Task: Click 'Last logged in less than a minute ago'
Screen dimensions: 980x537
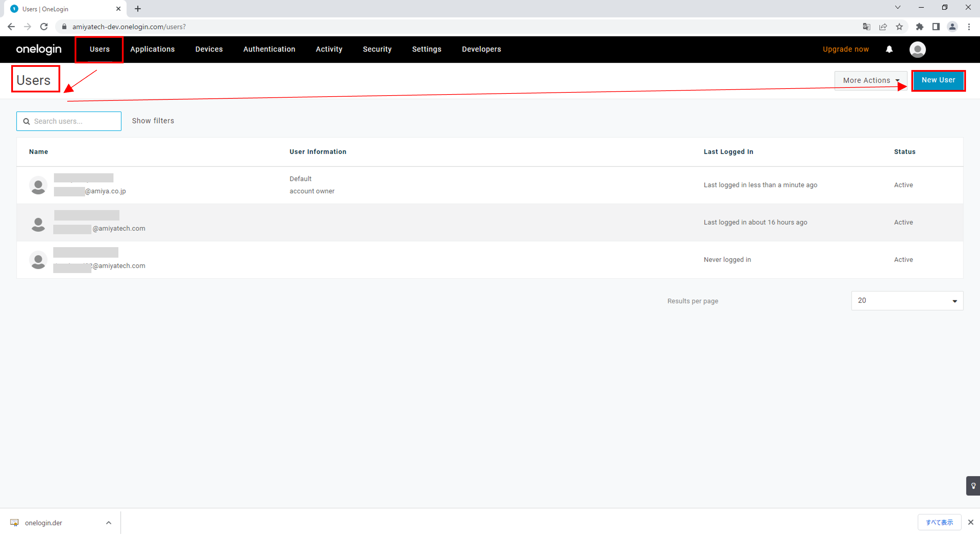Action: point(760,185)
